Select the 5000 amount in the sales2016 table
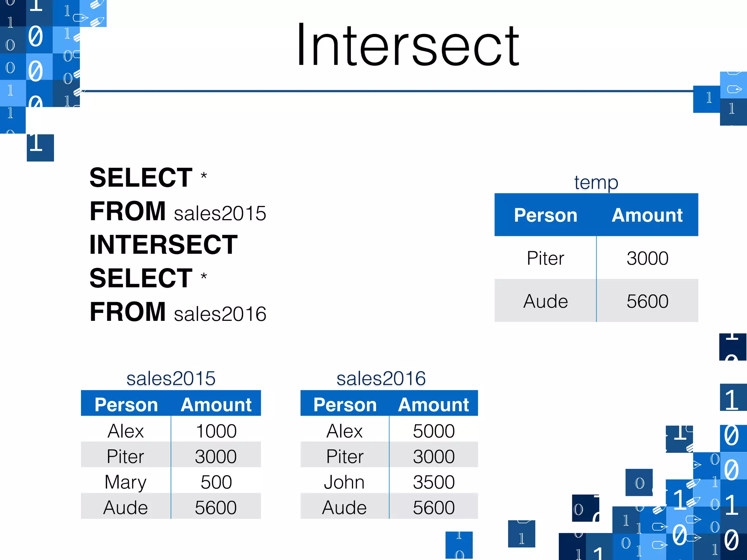 tap(434, 431)
